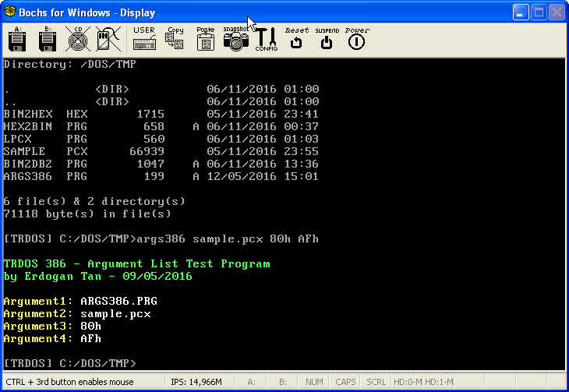The height and width of the screenshot is (392, 569).
Task: Click the A: status bar indicator
Action: [x=251, y=382]
